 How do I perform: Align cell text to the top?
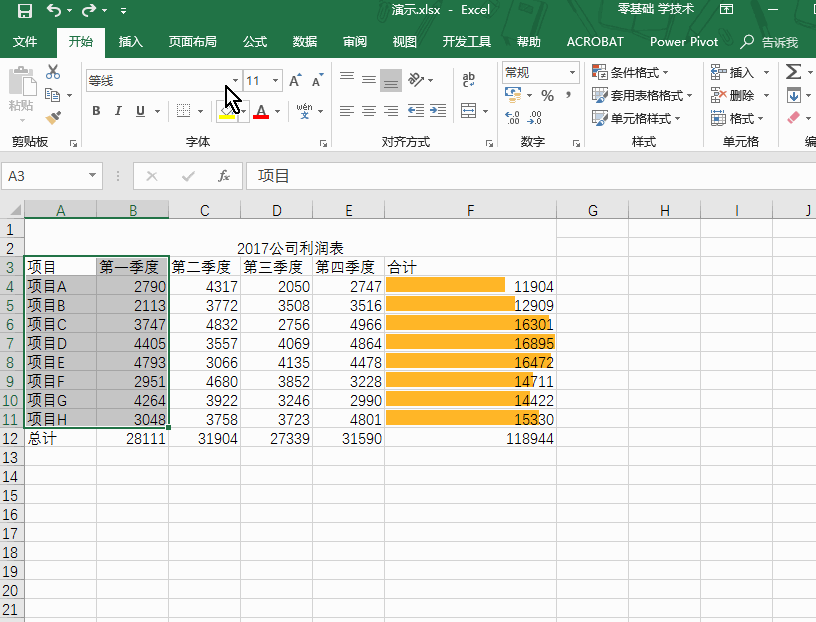pos(347,80)
